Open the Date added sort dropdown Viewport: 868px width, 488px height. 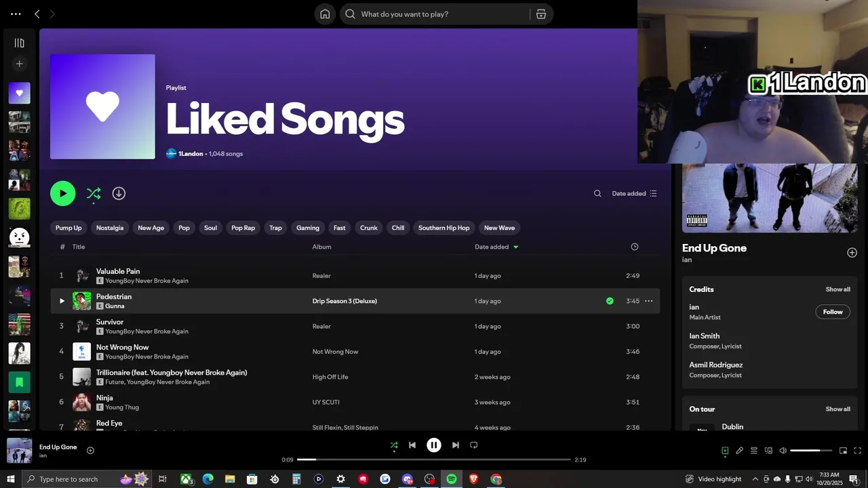tap(634, 194)
